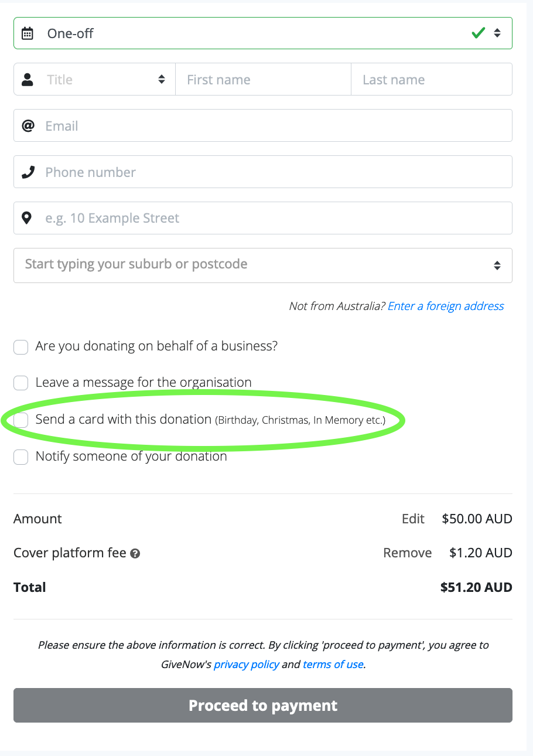533x756 pixels.
Task: Open the One-off frequency dropdown
Action: click(x=263, y=33)
